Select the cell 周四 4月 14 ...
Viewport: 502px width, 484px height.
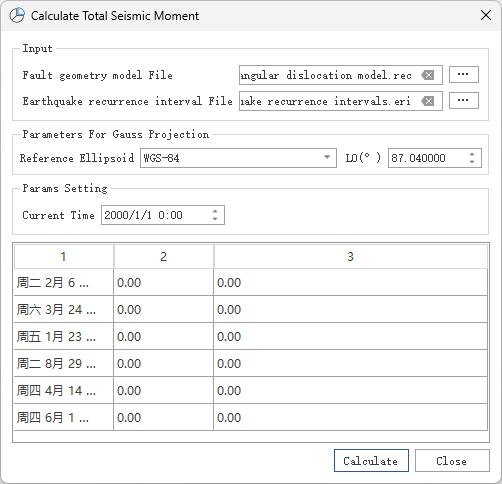coord(64,391)
